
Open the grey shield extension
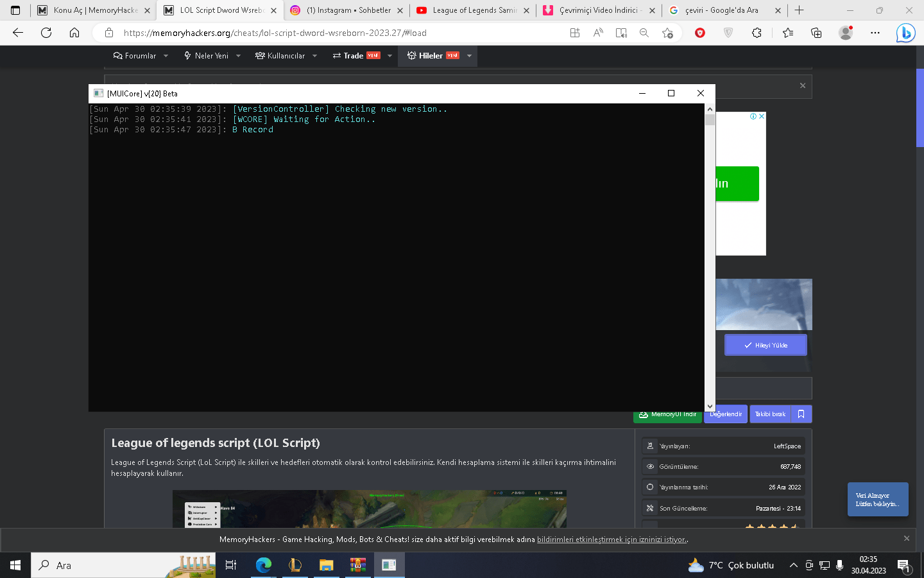[728, 33]
